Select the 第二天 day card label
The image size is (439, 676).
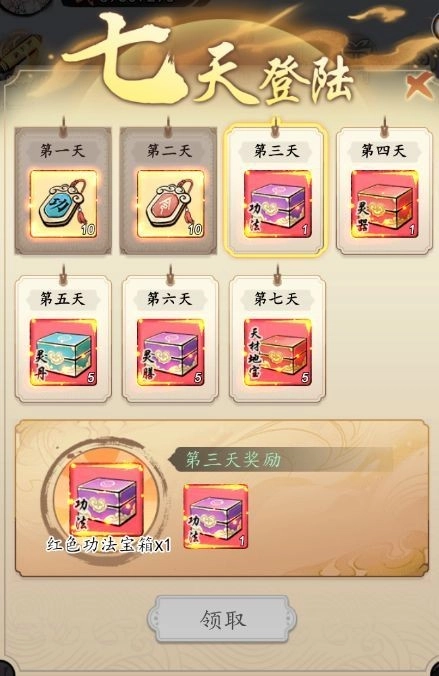169,151
